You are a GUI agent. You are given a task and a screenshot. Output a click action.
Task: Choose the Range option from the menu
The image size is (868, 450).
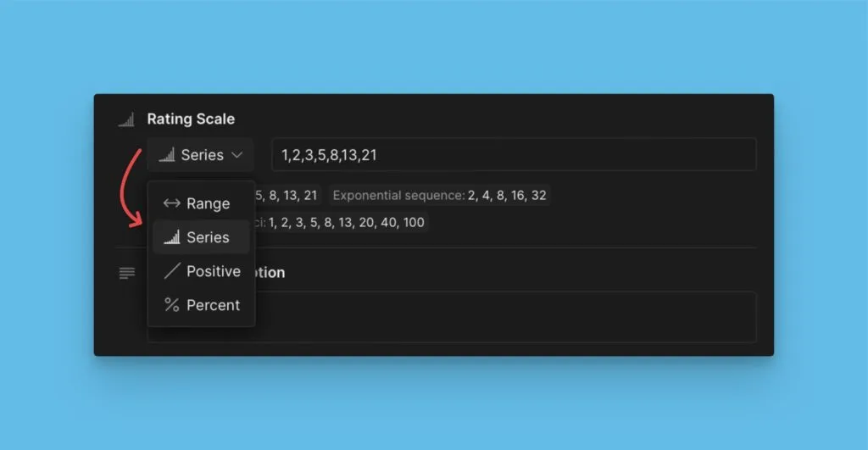point(208,203)
